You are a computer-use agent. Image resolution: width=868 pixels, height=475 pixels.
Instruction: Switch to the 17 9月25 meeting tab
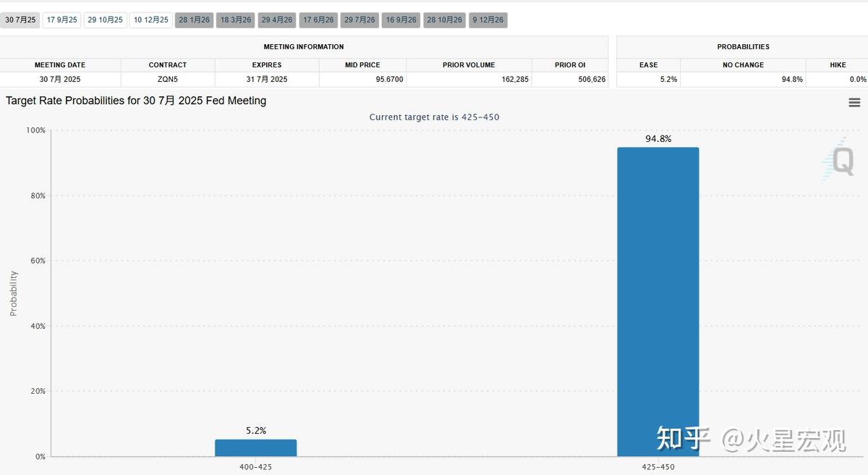click(61, 20)
